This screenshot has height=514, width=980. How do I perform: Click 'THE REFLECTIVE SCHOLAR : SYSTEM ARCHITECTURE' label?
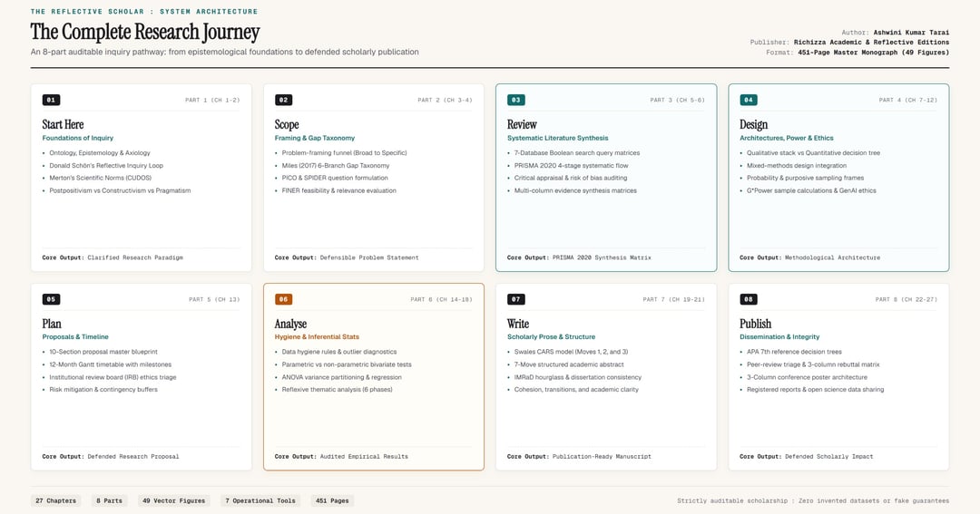coord(144,11)
